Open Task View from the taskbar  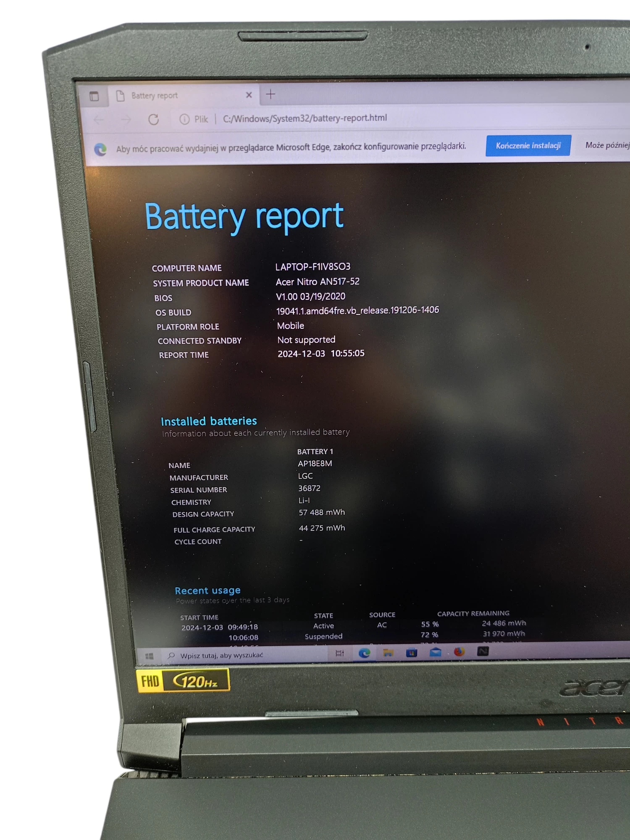point(340,653)
